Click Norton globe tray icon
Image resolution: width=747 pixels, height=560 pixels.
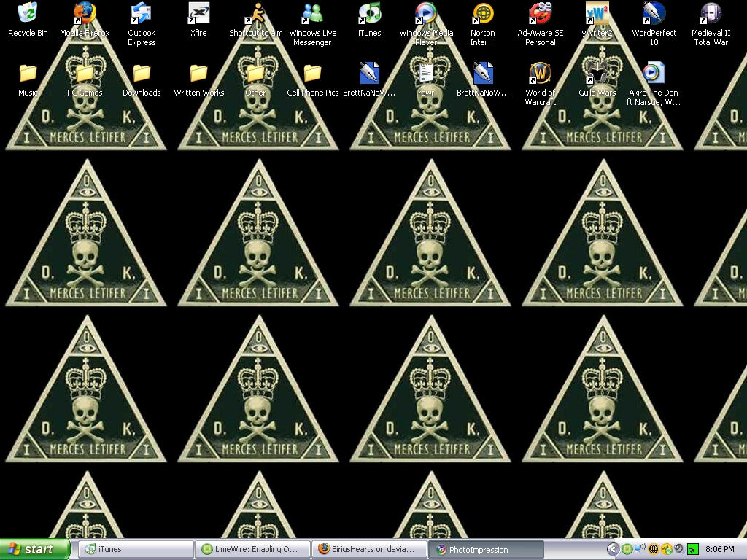(654, 550)
